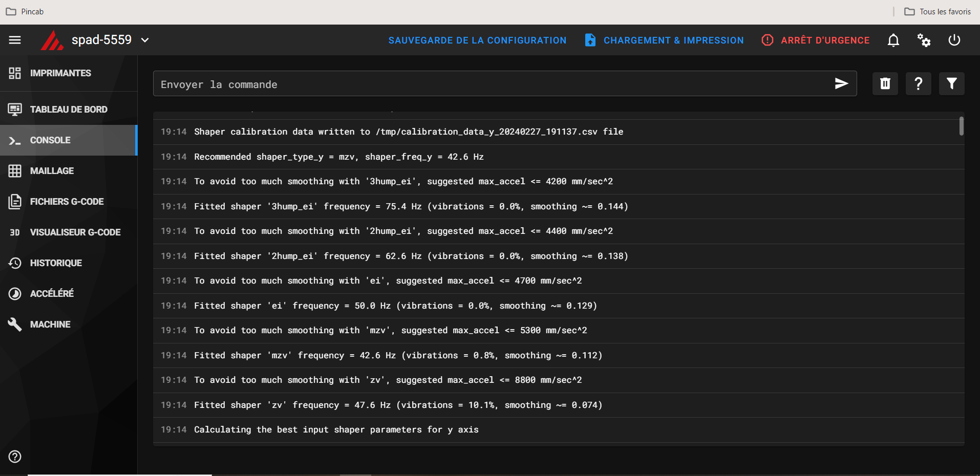The width and height of the screenshot is (980, 476).
Task: Select Console in sidebar
Action: (x=69, y=140)
